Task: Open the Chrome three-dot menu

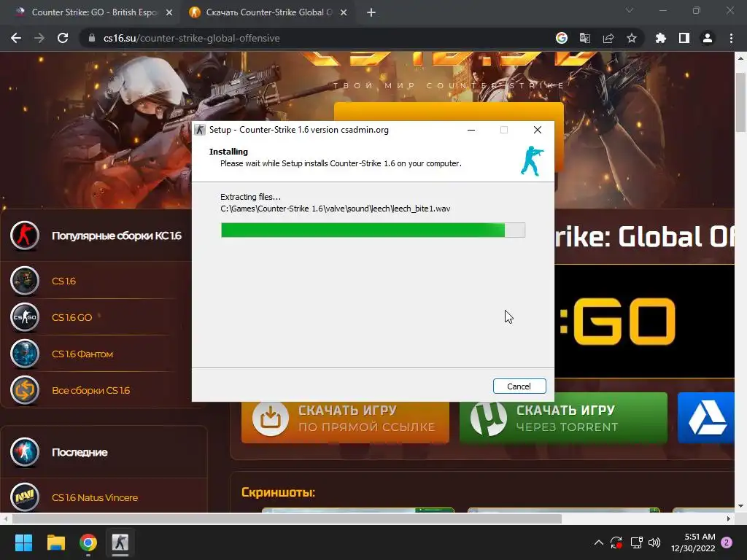Action: tap(731, 38)
